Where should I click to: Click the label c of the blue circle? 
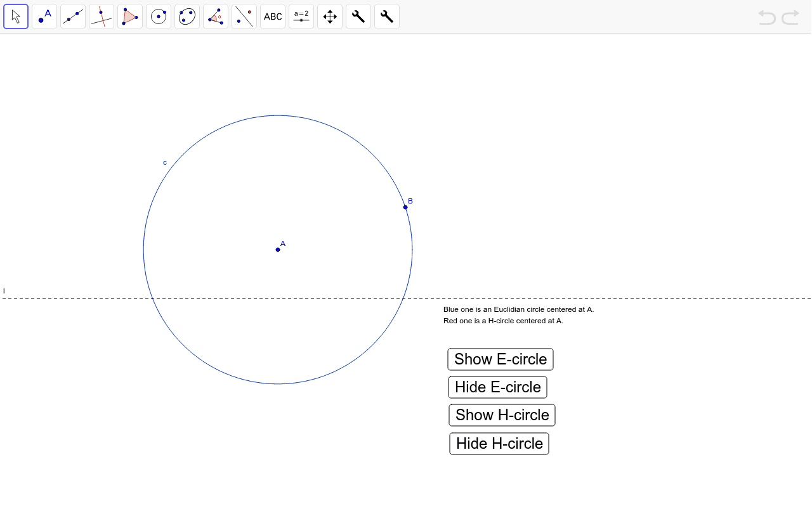point(165,163)
